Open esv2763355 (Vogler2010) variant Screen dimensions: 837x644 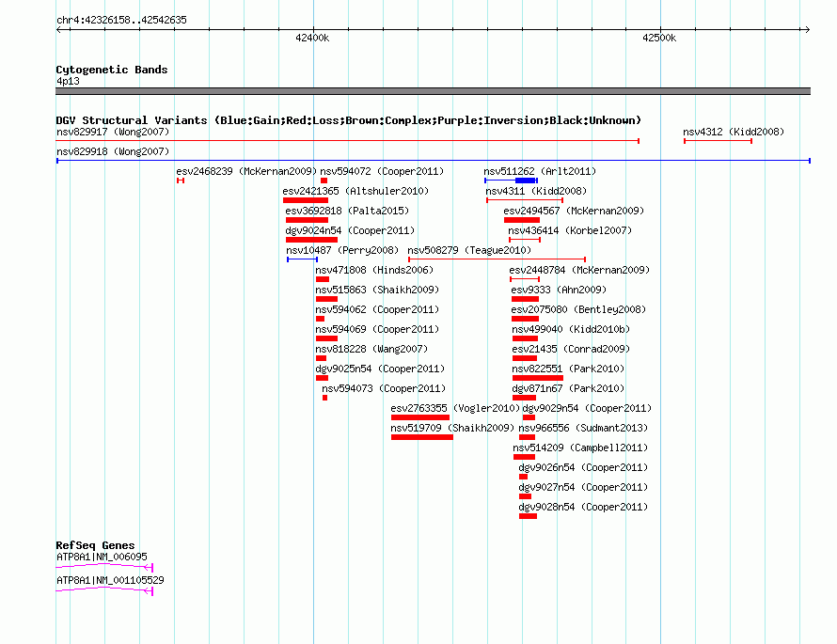pos(455,408)
